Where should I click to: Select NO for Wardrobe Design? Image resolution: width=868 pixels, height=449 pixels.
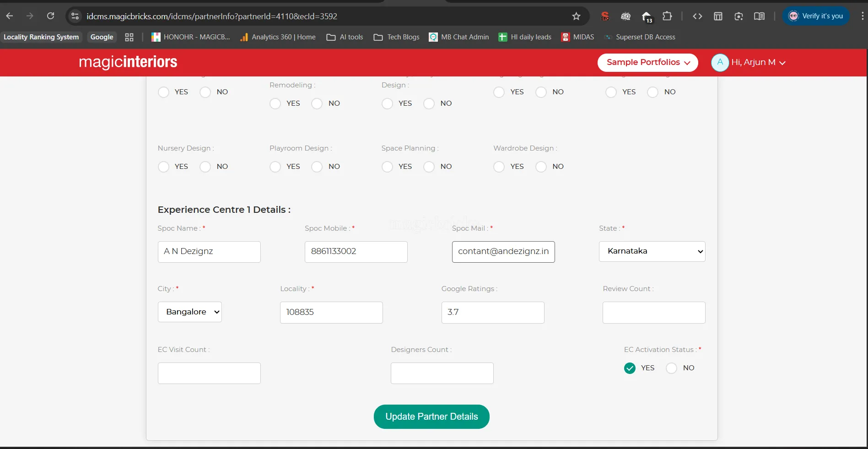coord(541,167)
